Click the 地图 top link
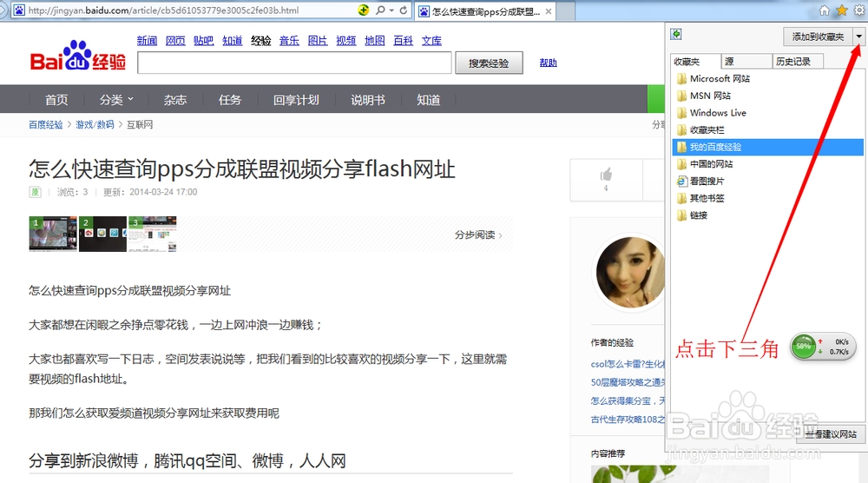Screen dimensions: 868x483 375,41
